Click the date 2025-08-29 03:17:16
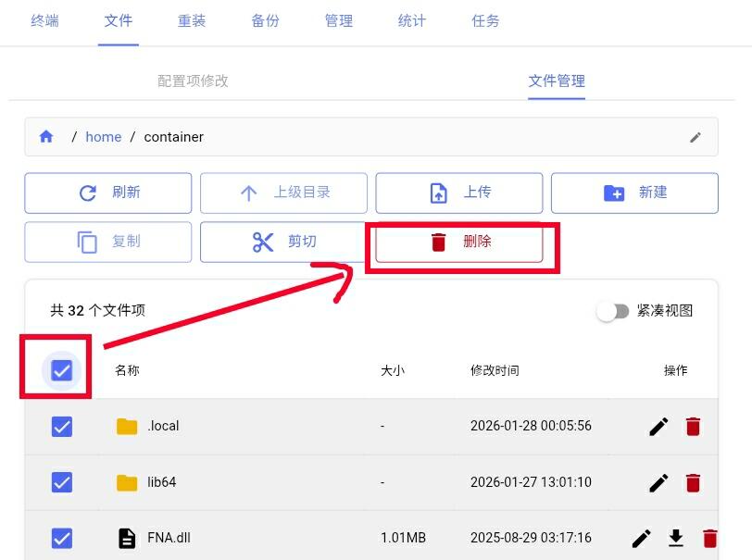Image resolution: width=752 pixels, height=560 pixels. [x=531, y=538]
